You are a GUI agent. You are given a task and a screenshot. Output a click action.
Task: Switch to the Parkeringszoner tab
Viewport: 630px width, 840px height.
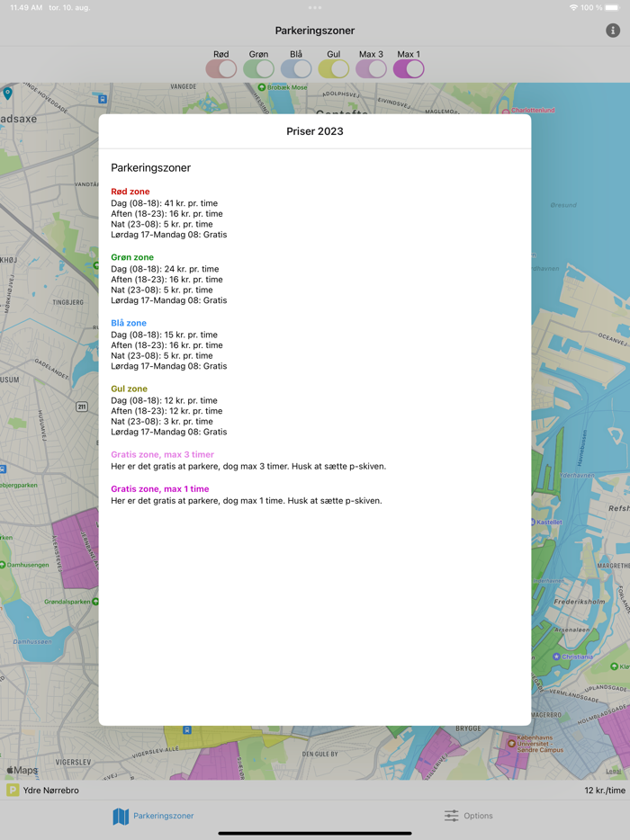pos(153,816)
